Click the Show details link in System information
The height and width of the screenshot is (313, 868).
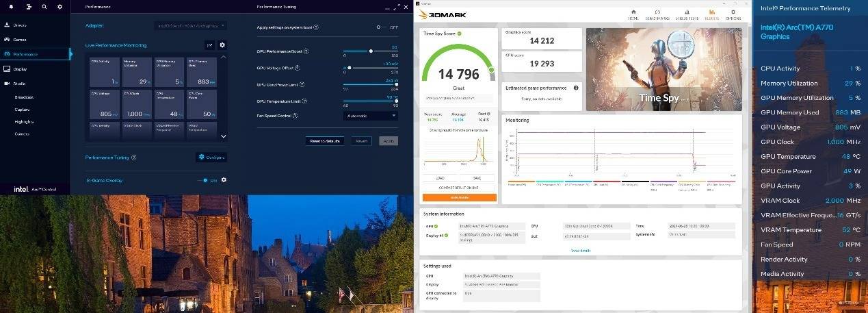581,251
